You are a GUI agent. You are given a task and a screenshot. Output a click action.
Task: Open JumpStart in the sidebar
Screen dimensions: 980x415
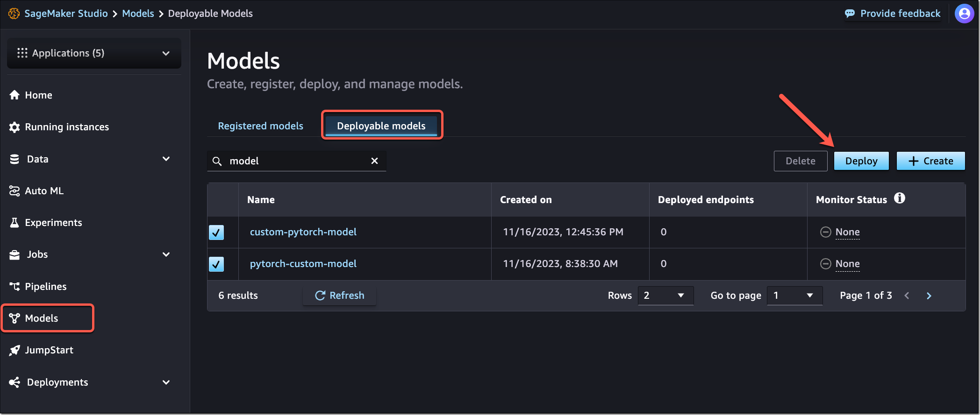[x=49, y=350]
